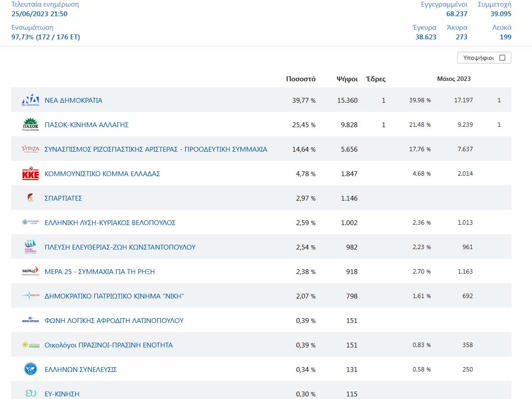Click the ΣΥΡΙΖΑ party logo
Viewport: 532px width, 399px height.
pos(31,149)
